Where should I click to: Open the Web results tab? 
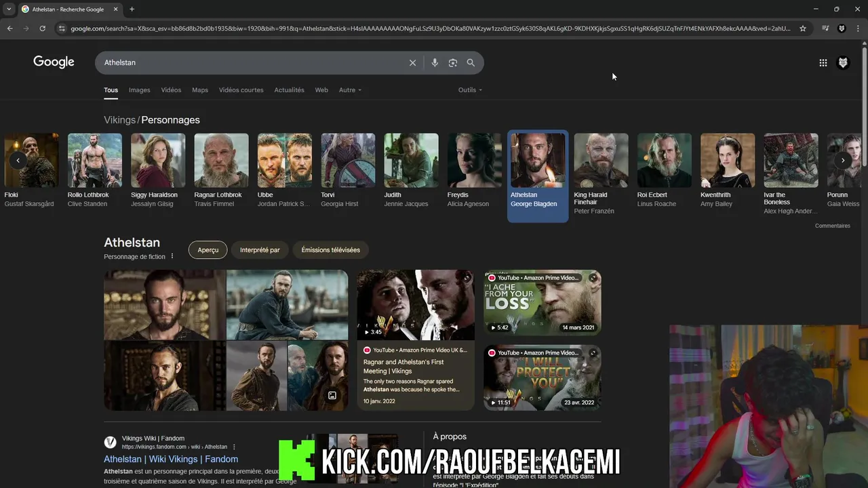click(321, 89)
